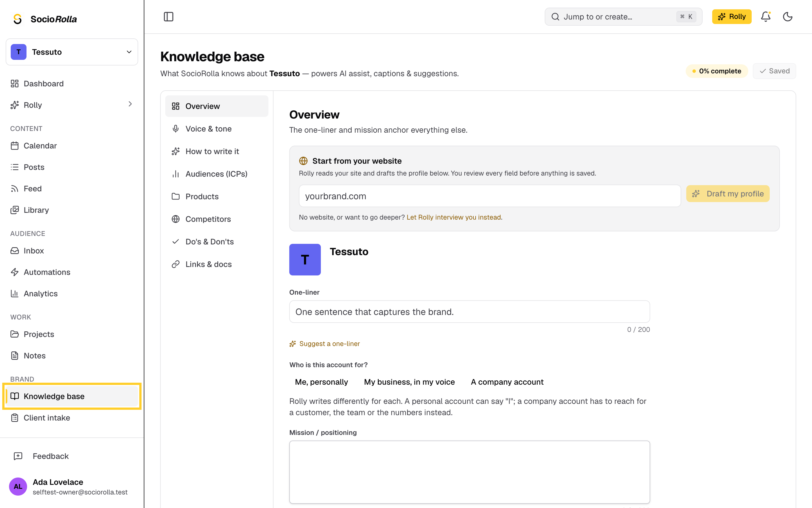Click 'Suggest a one-liner' link
This screenshot has height=508, width=812.
point(325,344)
